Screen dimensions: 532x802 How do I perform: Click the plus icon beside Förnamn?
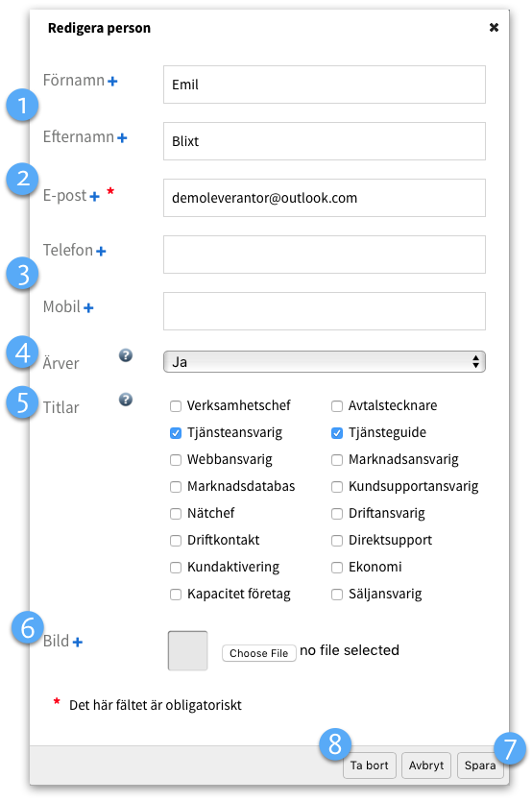[x=112, y=82]
